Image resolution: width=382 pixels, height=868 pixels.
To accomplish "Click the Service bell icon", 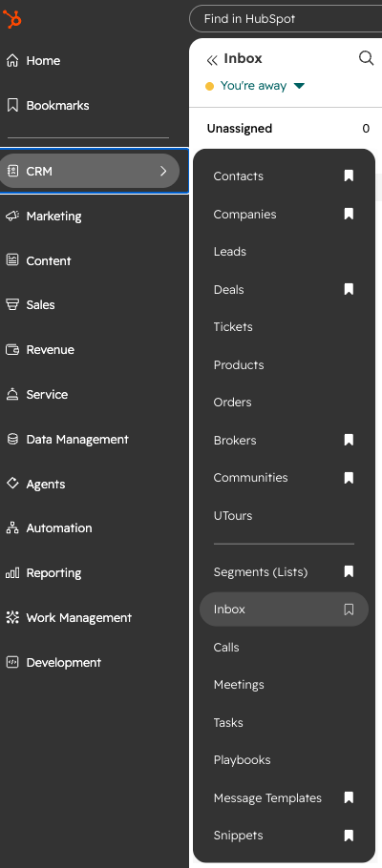I will [x=12, y=394].
